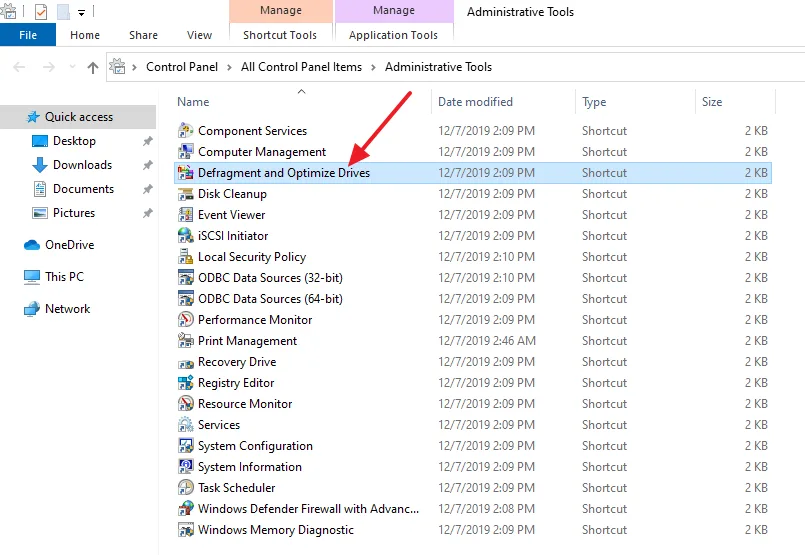Viewport: 805px width, 555px height.
Task: Click the iSCSI Initiator icon
Action: point(185,236)
